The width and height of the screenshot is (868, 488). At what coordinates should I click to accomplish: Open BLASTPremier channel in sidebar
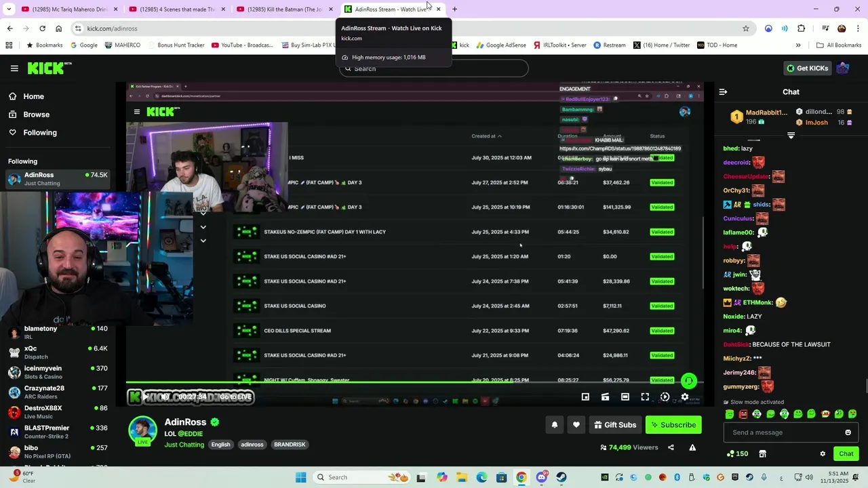coord(58,432)
